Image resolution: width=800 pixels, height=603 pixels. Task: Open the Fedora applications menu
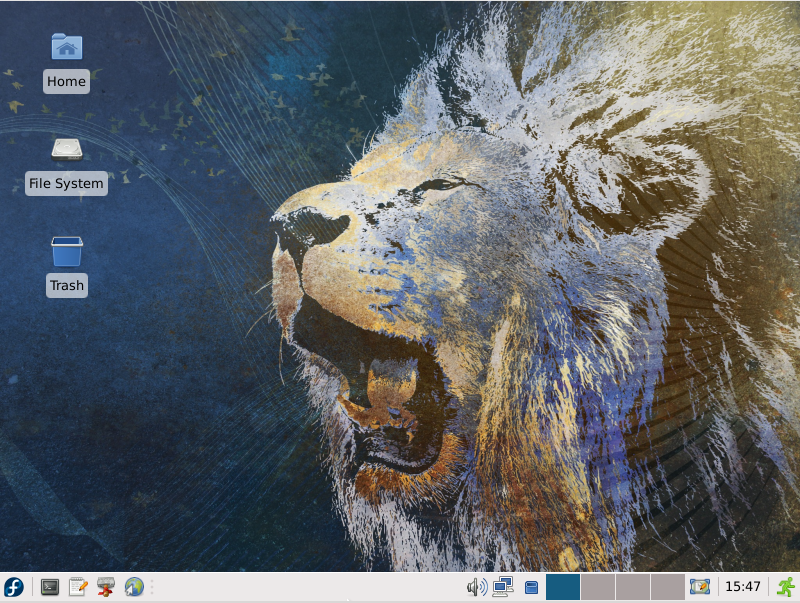coord(14,587)
